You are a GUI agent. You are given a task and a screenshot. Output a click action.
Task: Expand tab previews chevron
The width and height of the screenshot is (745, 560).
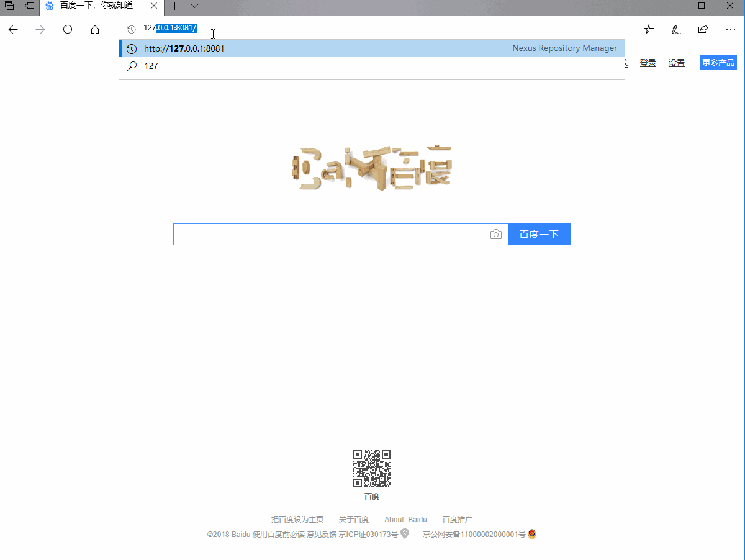(194, 6)
